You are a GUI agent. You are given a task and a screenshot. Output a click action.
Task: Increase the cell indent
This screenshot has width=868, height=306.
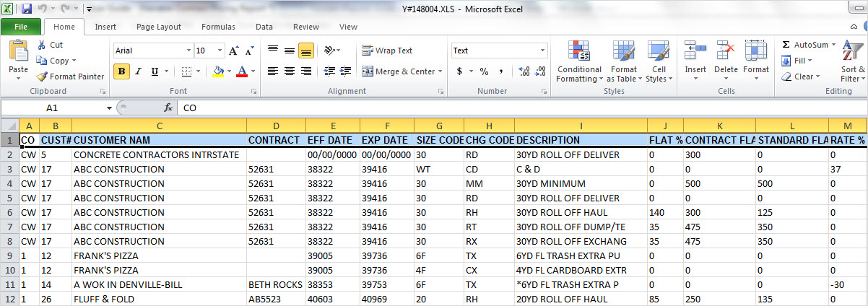(346, 71)
